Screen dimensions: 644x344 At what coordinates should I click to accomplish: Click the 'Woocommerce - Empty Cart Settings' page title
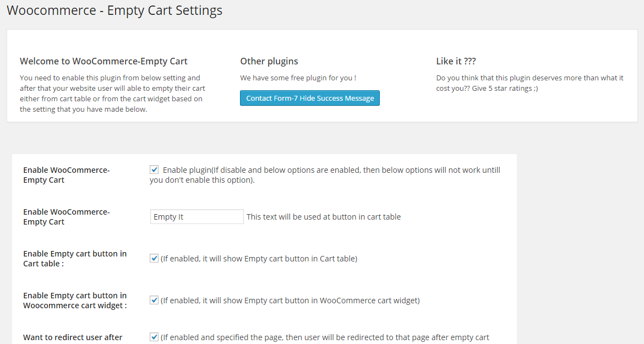pyautogui.click(x=114, y=10)
